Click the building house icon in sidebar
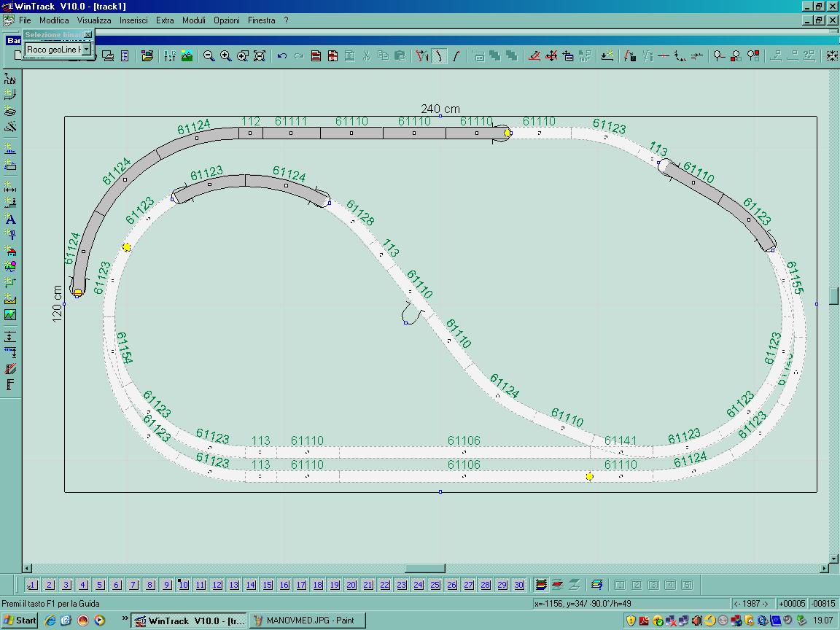 tap(9, 251)
